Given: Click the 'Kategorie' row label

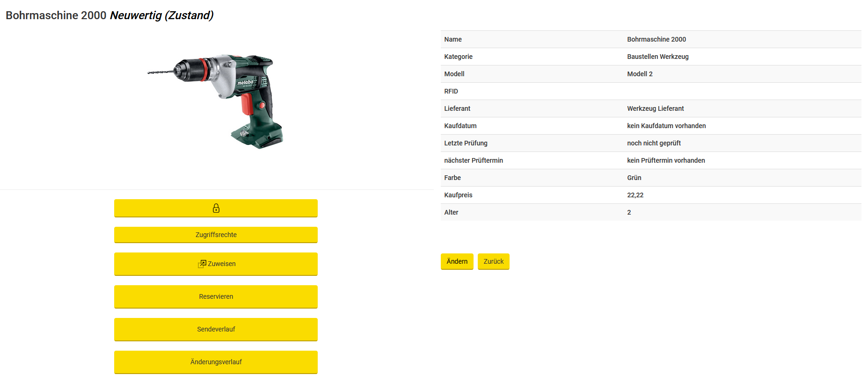Looking at the screenshot, I should point(458,57).
